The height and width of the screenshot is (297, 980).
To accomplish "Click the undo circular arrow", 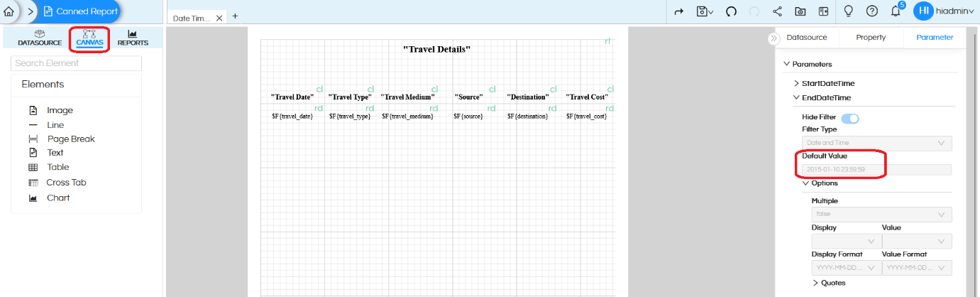I will pos(731,11).
